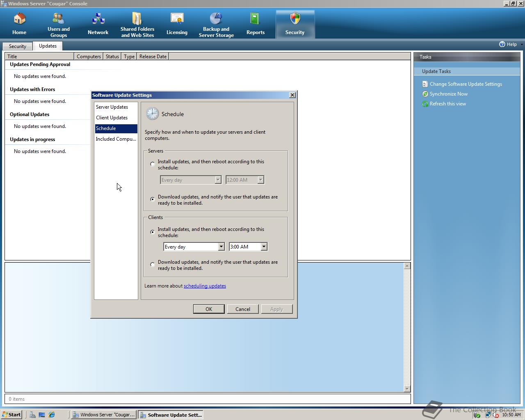Select Server Updates in settings list
The height and width of the screenshot is (420, 525).
pos(116,107)
